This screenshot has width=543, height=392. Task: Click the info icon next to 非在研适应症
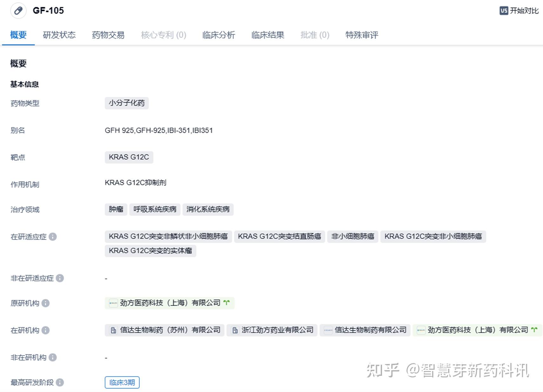click(60, 279)
